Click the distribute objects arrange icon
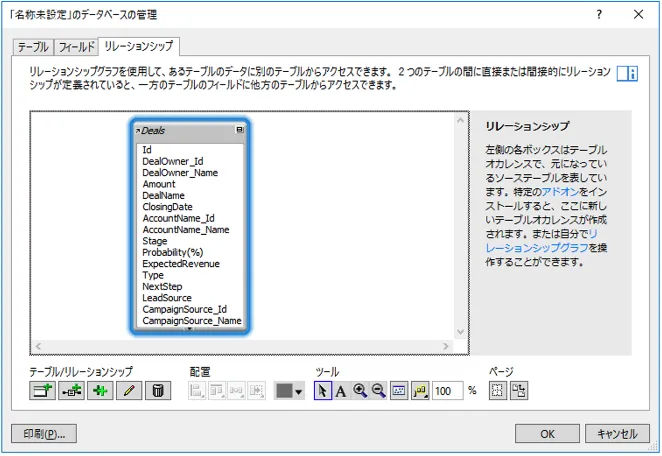This screenshot has height=456, width=662. [x=236, y=391]
